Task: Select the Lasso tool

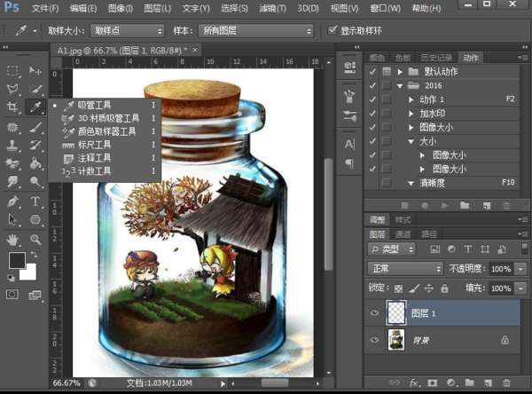Action: [x=12, y=89]
